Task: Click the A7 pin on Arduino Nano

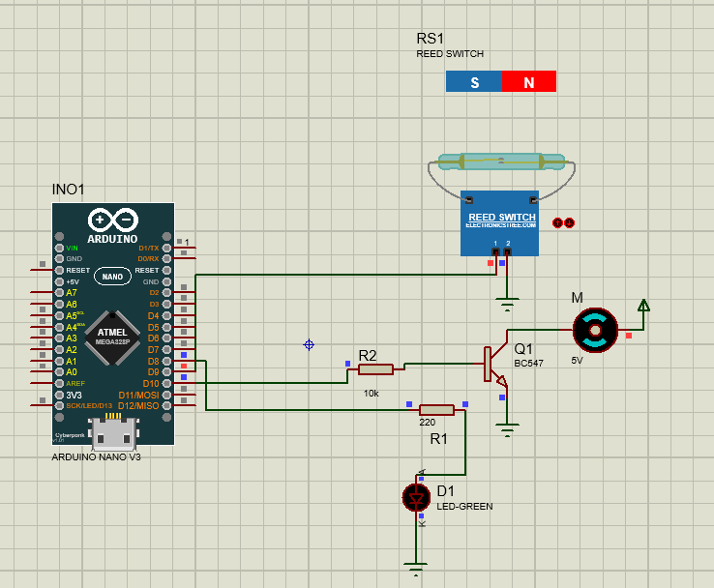Action: (59, 292)
